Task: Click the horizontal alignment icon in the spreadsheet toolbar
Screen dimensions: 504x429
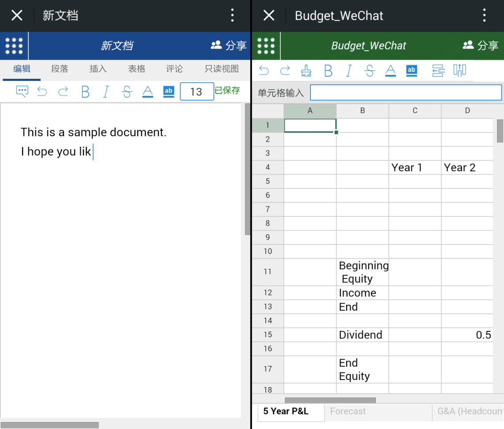Action: pyautogui.click(x=438, y=70)
